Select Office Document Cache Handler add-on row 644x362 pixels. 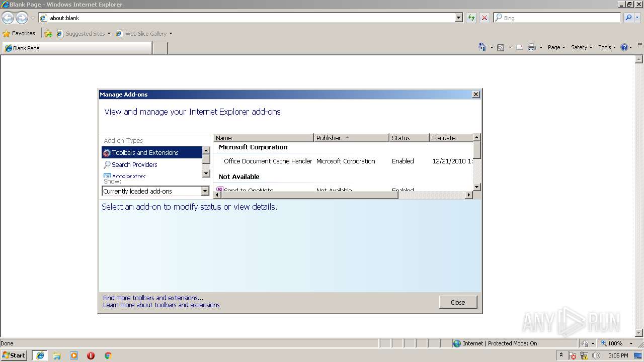pyautogui.click(x=344, y=161)
